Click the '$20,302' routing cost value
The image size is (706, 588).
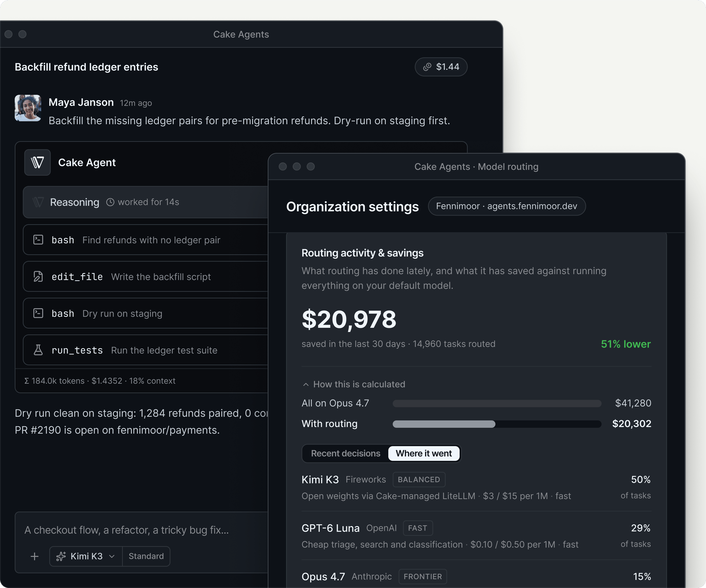point(632,424)
